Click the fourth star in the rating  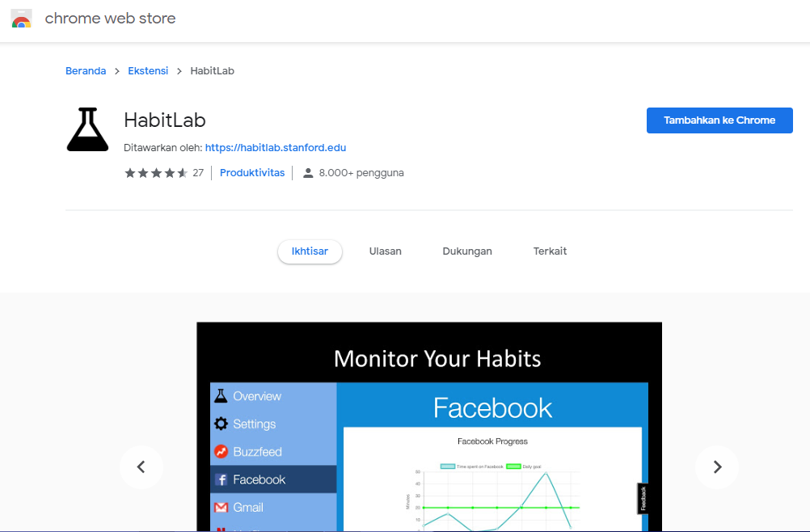click(171, 172)
